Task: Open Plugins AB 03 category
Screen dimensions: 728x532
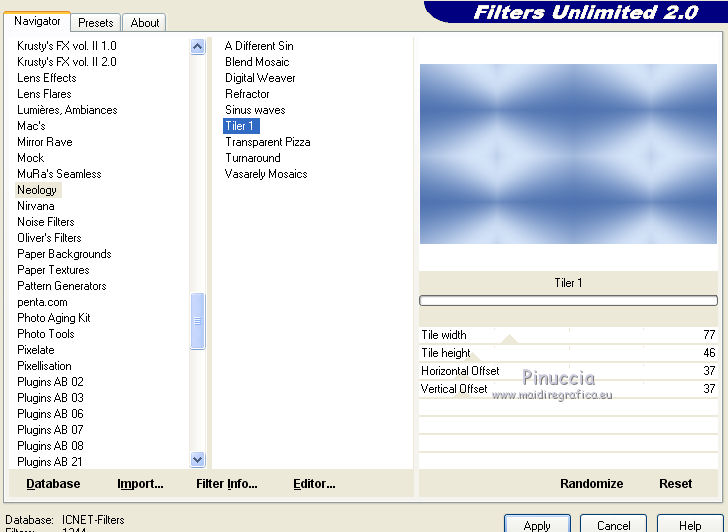Action: [50, 398]
